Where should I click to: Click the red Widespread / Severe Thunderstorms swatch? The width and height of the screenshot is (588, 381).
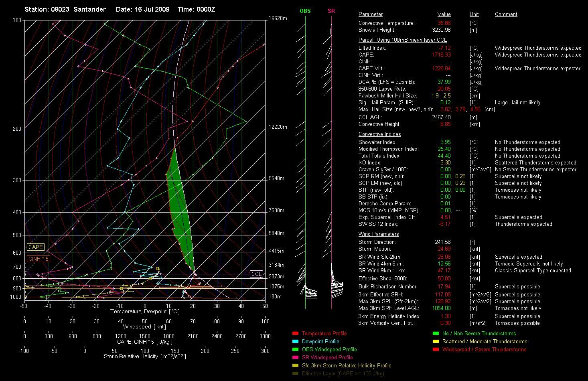coord(436,350)
